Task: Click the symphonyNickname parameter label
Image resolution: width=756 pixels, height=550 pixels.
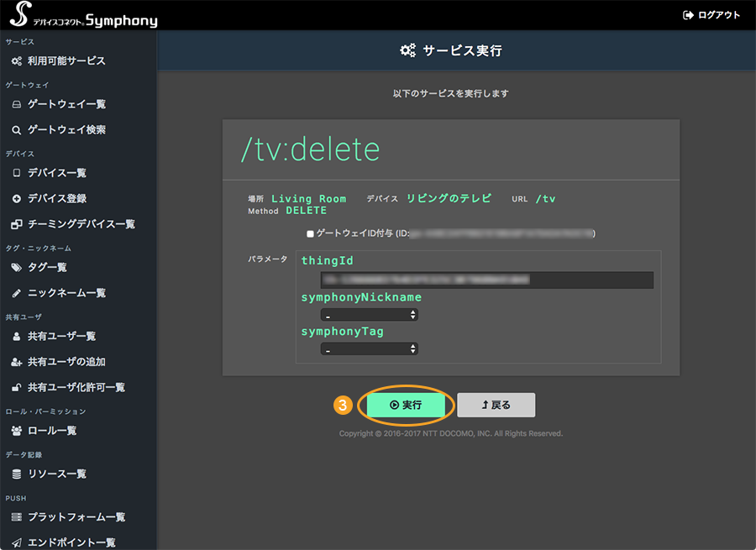Action: 361,297
